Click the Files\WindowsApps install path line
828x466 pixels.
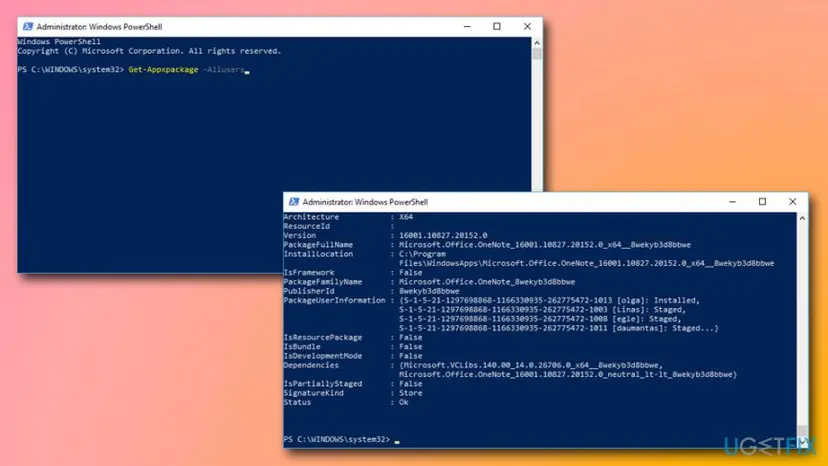586,263
